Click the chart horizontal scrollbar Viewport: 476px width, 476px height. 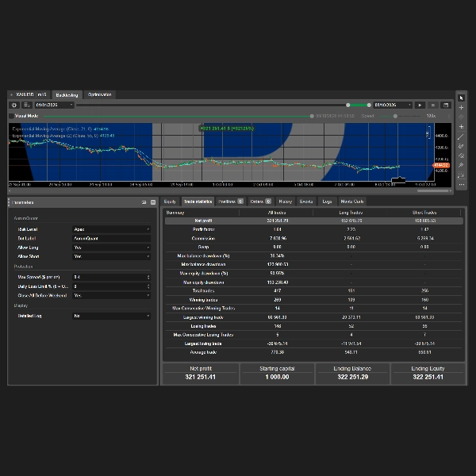pos(433,191)
